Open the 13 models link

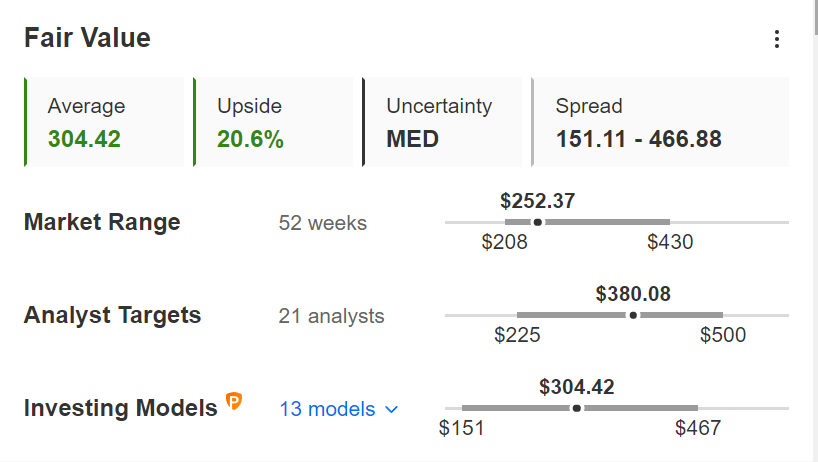click(327, 409)
